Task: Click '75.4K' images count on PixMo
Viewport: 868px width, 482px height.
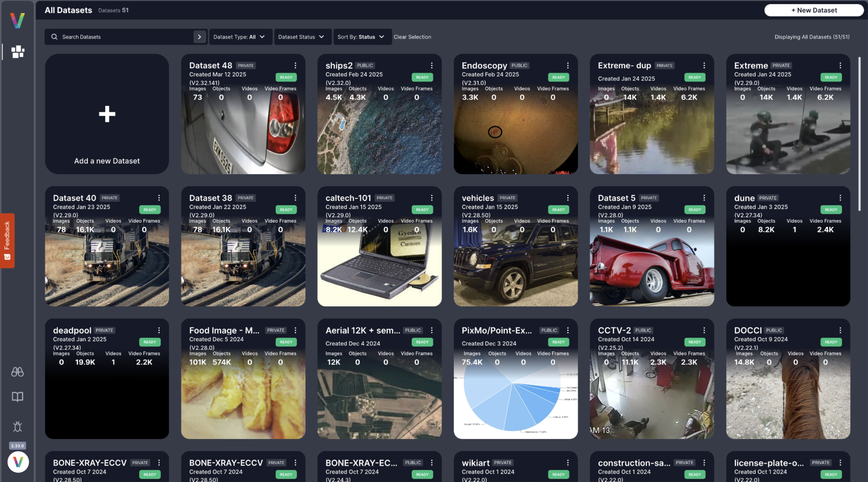Action: click(x=472, y=362)
